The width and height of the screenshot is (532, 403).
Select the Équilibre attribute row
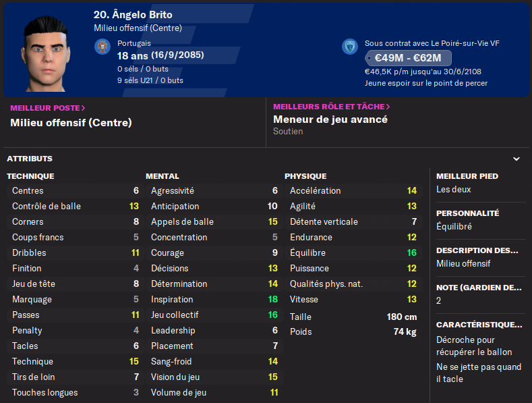353,252
